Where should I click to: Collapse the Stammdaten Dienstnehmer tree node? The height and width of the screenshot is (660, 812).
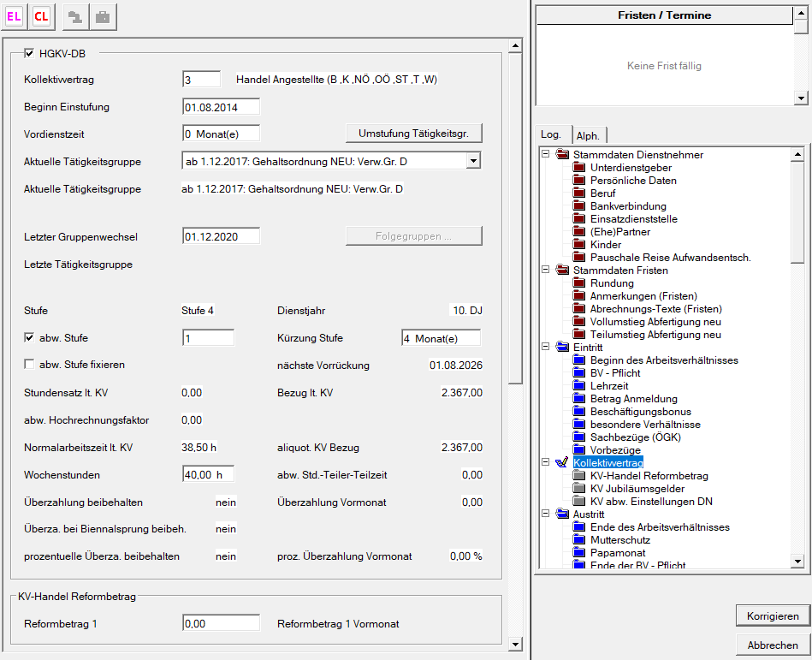pos(544,155)
